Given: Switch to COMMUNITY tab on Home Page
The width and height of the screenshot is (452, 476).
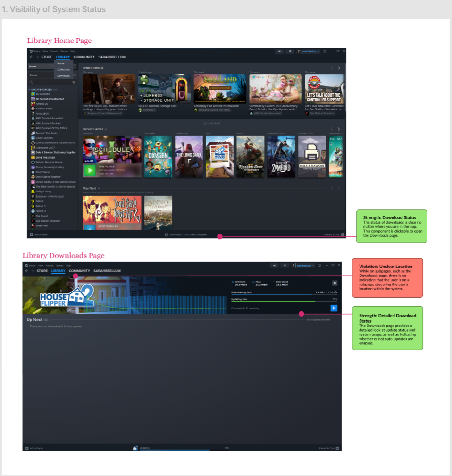Looking at the screenshot, I should click(84, 57).
